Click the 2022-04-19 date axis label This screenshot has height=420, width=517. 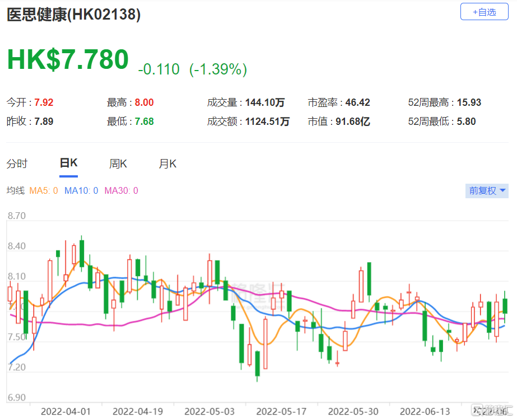click(x=138, y=412)
